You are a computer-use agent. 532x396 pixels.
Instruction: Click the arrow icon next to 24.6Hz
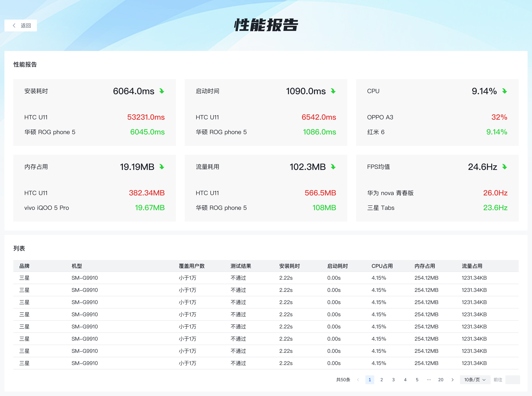[x=505, y=167]
